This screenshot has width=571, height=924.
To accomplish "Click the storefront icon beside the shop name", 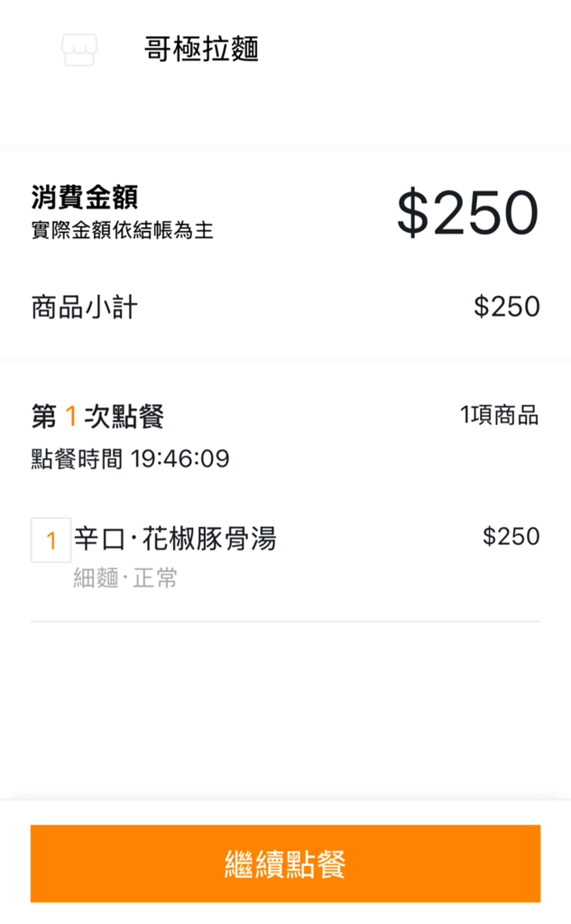I will (x=79, y=51).
